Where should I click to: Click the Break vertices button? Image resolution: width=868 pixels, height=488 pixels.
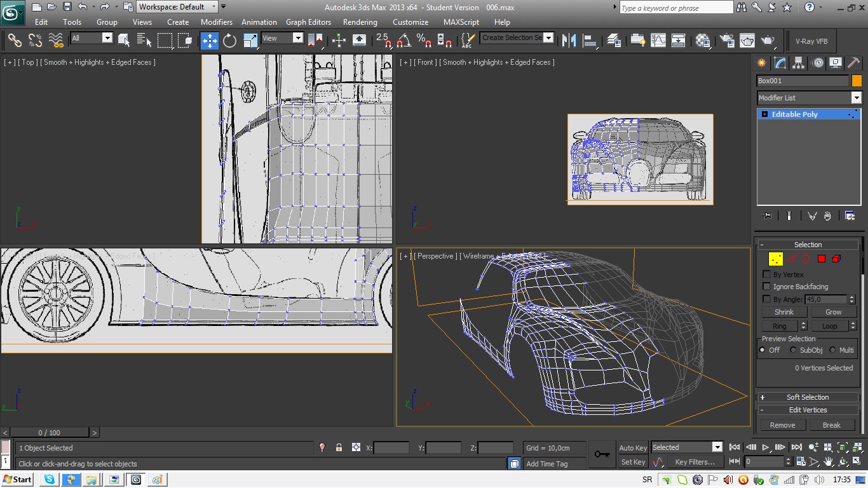pos(832,425)
